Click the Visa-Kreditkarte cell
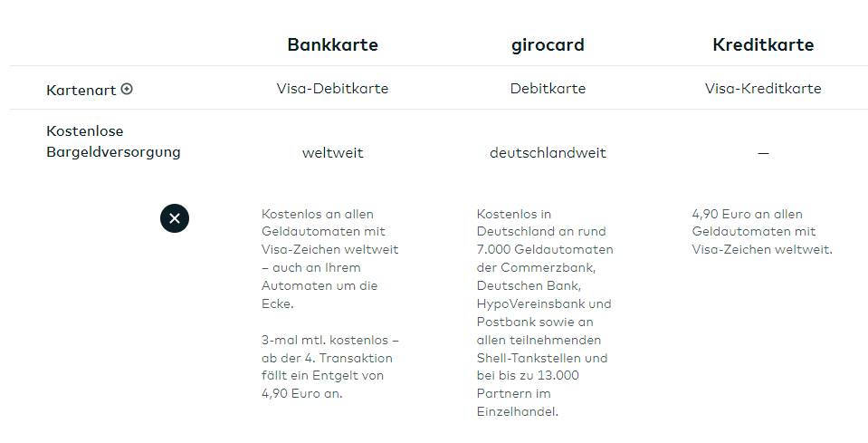Image resolution: width=868 pixels, height=443 pixels. coord(763,89)
